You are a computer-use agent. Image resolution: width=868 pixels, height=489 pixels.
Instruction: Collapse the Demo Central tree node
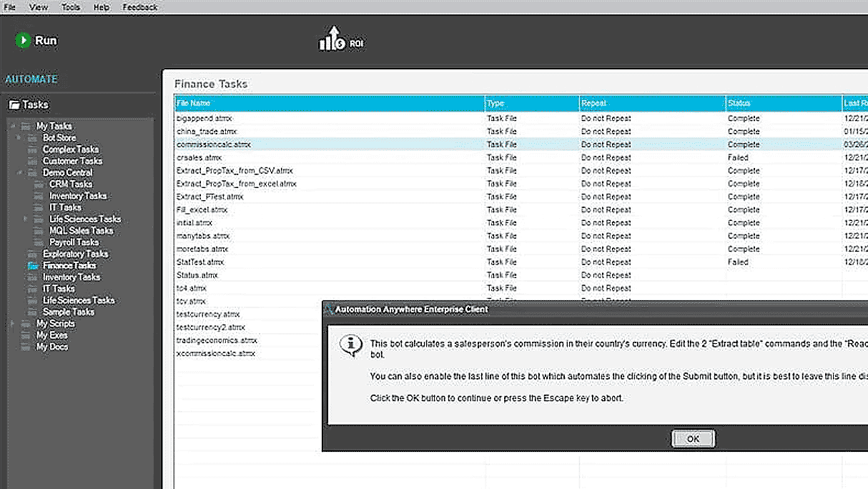point(19,173)
